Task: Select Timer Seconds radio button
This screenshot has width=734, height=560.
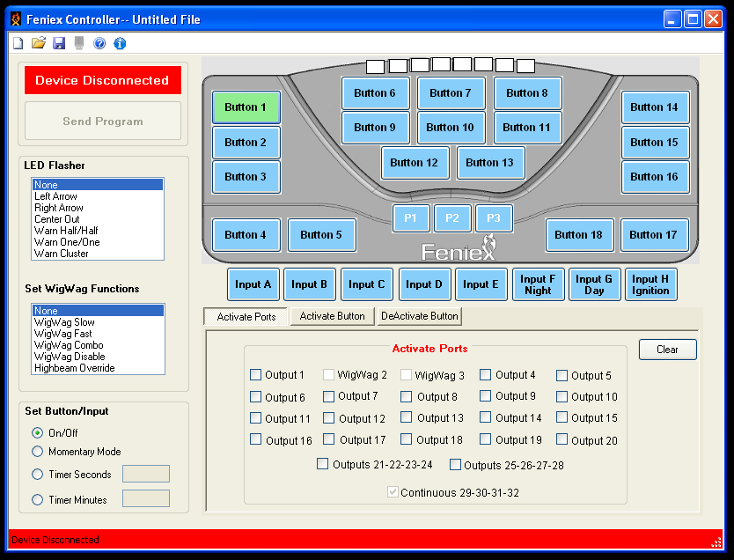Action: tap(38, 474)
